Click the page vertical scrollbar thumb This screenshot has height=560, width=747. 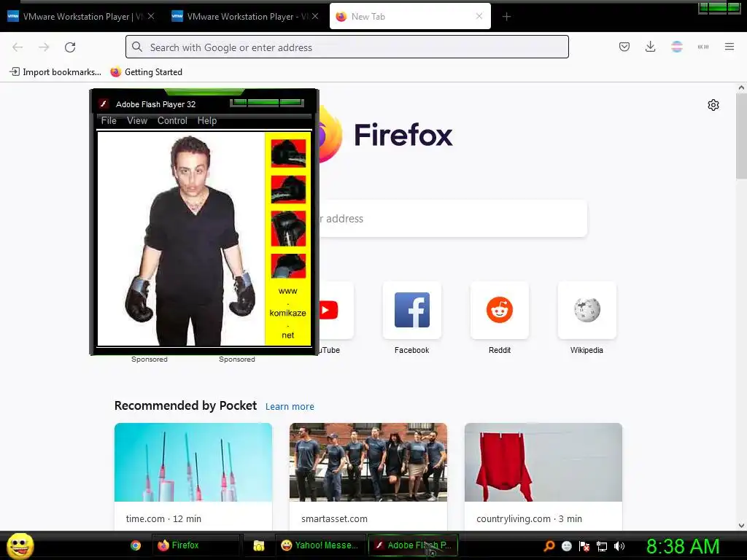741,136
